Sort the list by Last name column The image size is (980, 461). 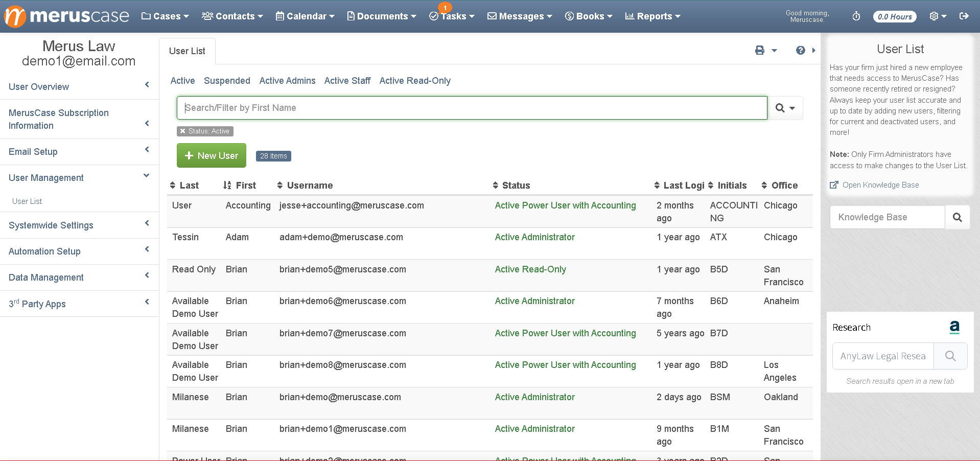pyautogui.click(x=184, y=186)
